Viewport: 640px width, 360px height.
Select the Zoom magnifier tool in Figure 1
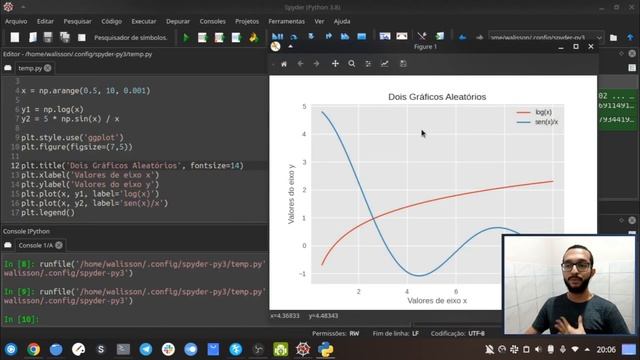click(x=351, y=64)
